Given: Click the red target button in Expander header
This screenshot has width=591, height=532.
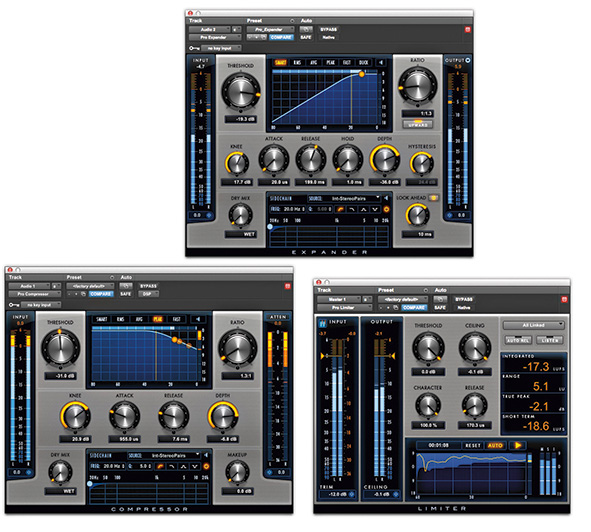Looking at the screenshot, I should coord(468,29).
